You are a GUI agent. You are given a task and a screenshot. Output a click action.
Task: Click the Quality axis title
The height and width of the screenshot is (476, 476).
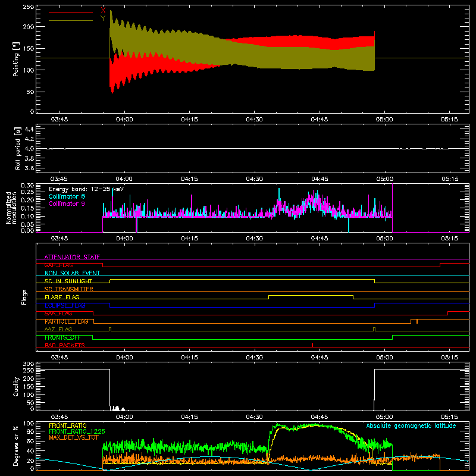click(16, 386)
